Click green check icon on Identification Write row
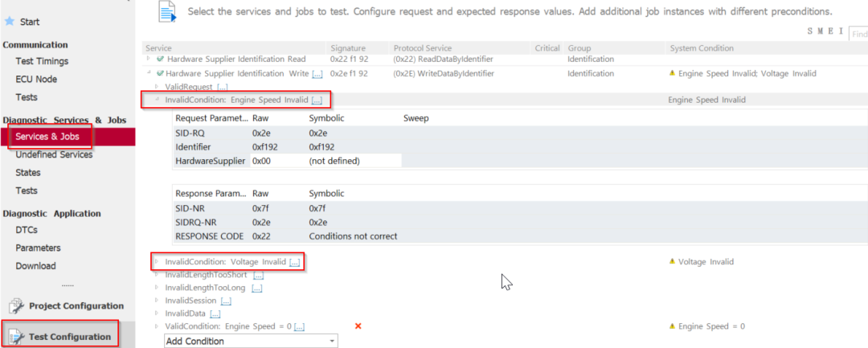The height and width of the screenshot is (348, 868). pos(160,73)
